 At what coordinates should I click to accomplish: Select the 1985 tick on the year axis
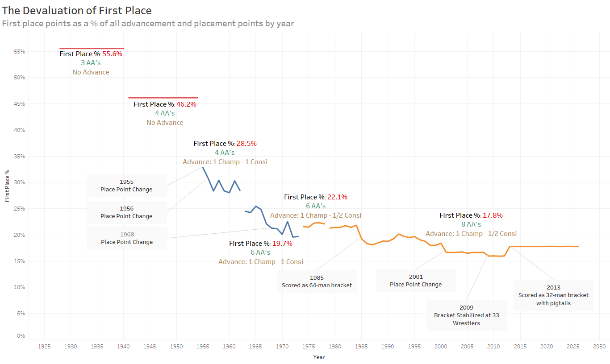362,346
